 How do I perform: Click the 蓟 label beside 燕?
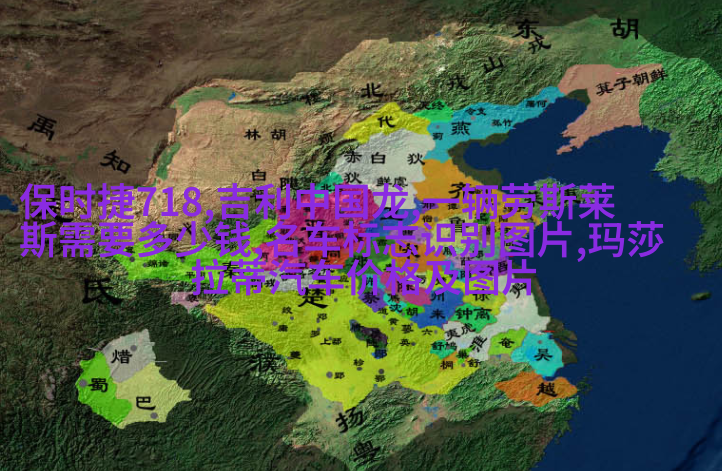point(437,136)
